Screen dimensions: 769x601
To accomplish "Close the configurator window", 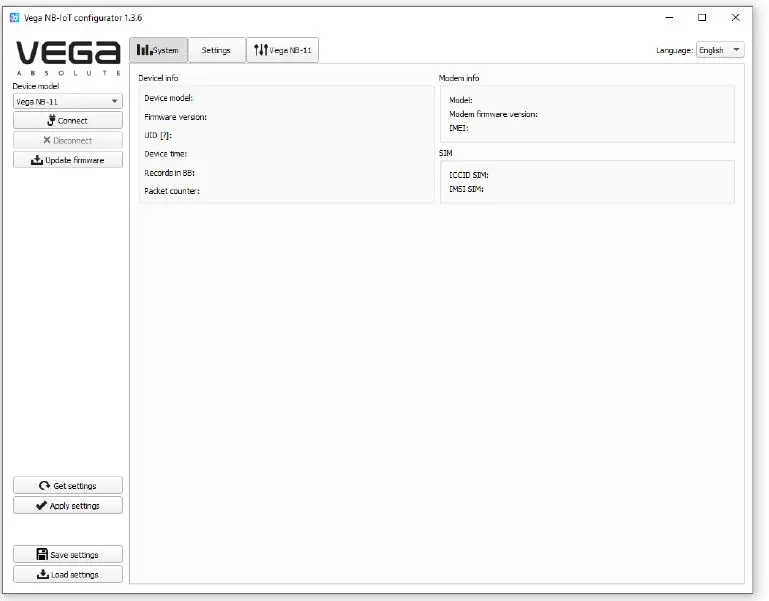I will [x=736, y=18].
